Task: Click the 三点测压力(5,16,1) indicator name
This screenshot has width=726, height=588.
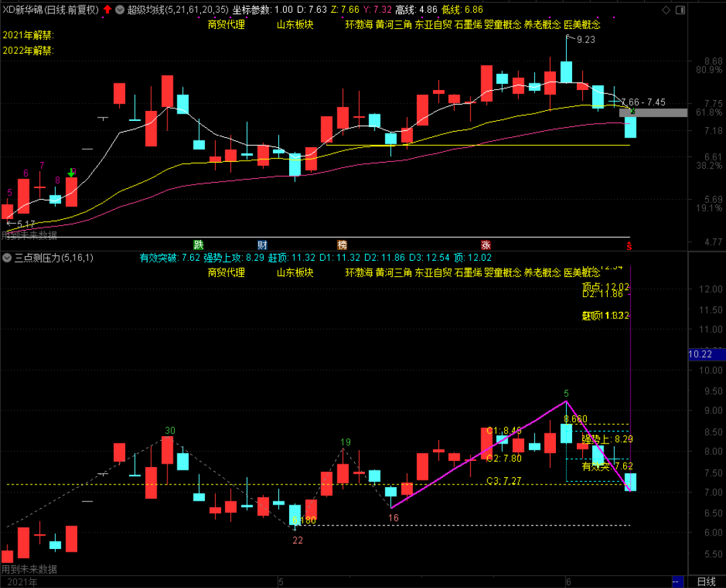Action: (54, 257)
